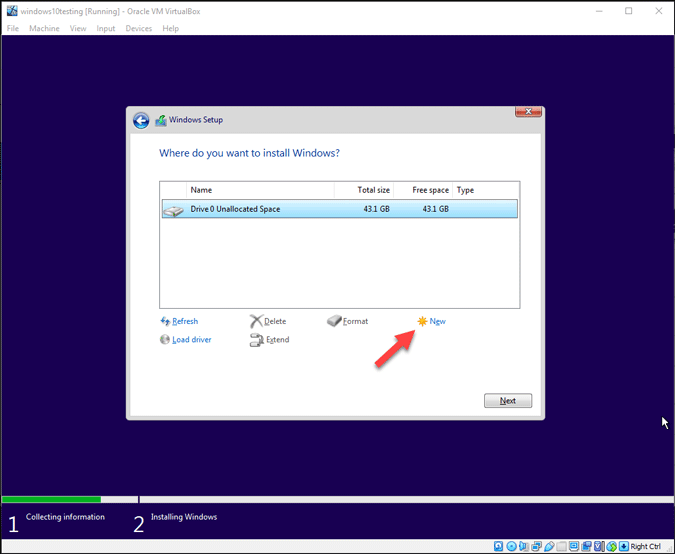675x554 pixels.
Task: Open the Devices menu
Action: tap(139, 28)
